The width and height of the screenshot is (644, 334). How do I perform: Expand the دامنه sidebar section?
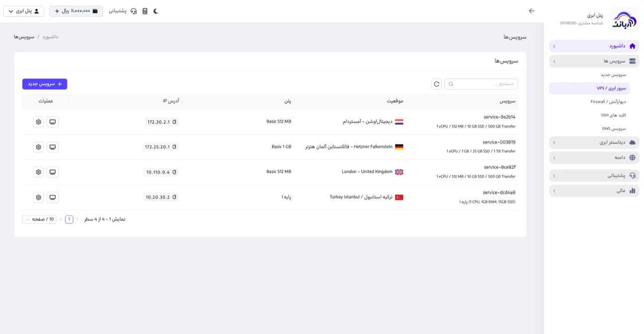point(594,158)
